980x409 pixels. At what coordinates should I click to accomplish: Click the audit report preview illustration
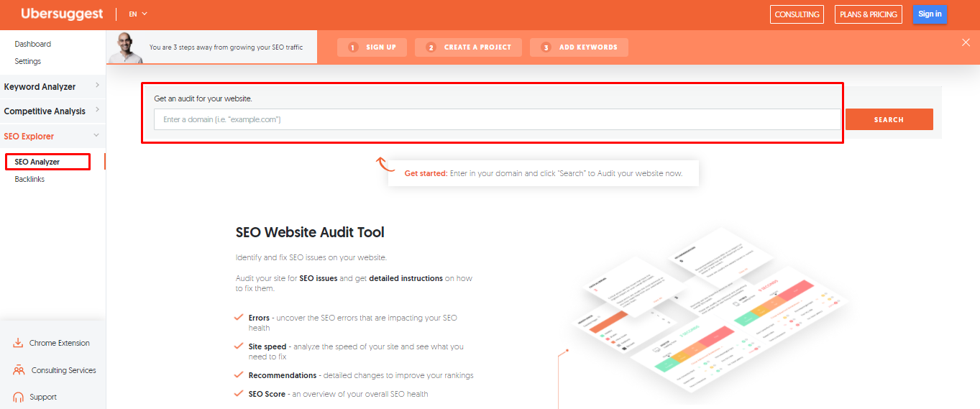[708, 311]
